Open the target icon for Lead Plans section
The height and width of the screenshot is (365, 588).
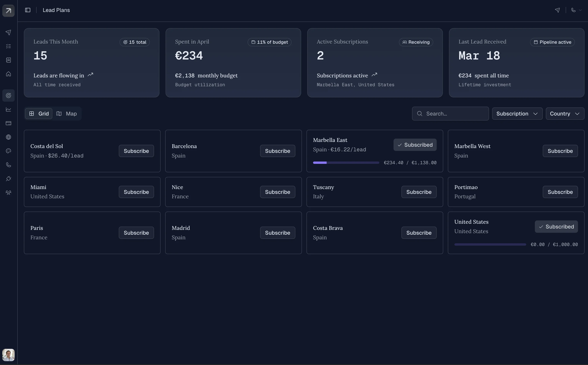[8, 95]
